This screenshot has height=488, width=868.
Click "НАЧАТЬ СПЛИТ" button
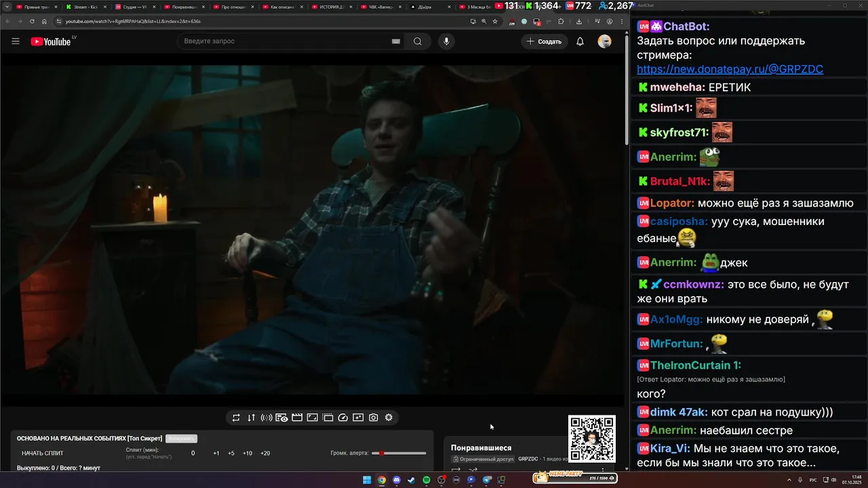pos(43,453)
